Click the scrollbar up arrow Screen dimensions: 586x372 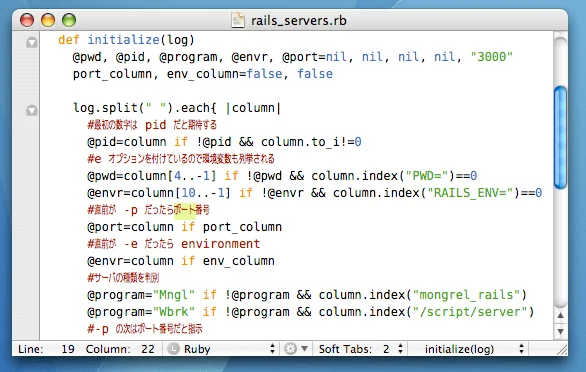(x=560, y=316)
